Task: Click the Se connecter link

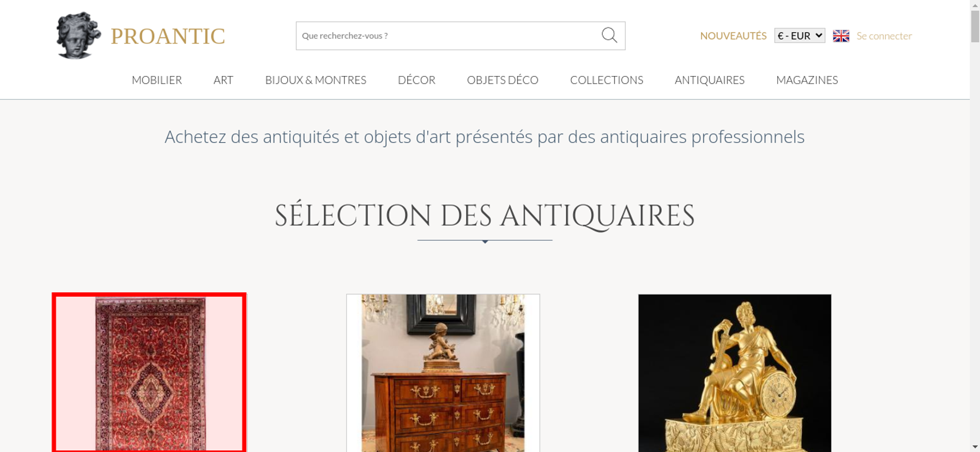Action: point(884,36)
